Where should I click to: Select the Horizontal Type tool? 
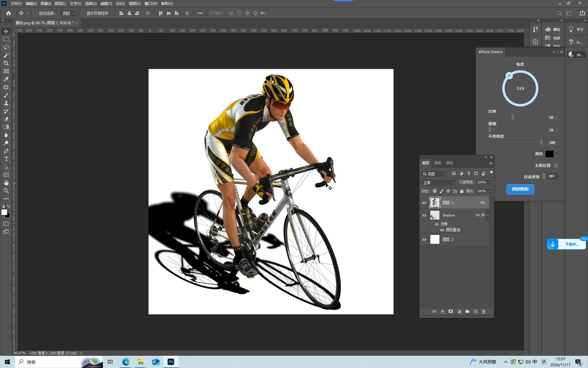click(x=6, y=159)
